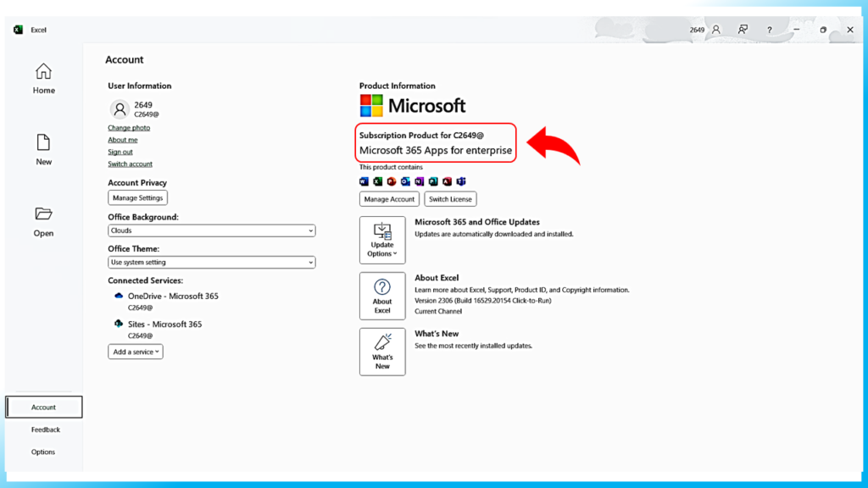Open the Options item in the sidebar
Screen dimensions: 868x488
point(43,452)
